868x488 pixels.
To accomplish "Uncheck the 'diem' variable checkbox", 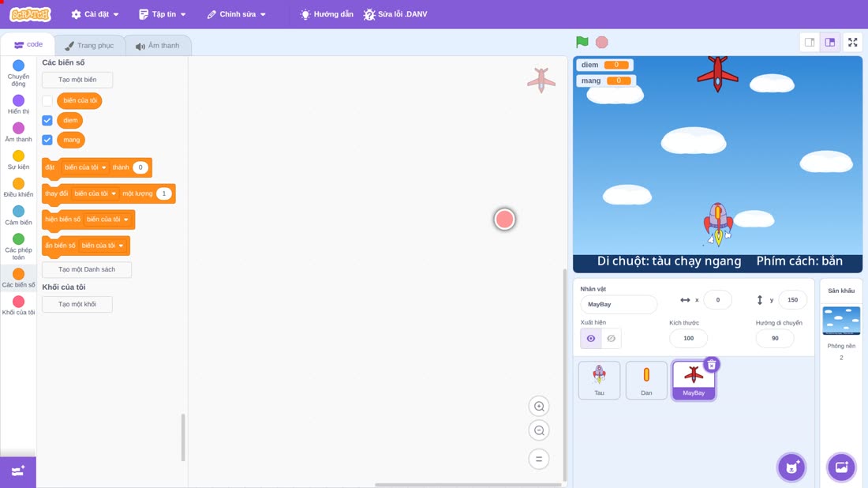I will click(47, 120).
